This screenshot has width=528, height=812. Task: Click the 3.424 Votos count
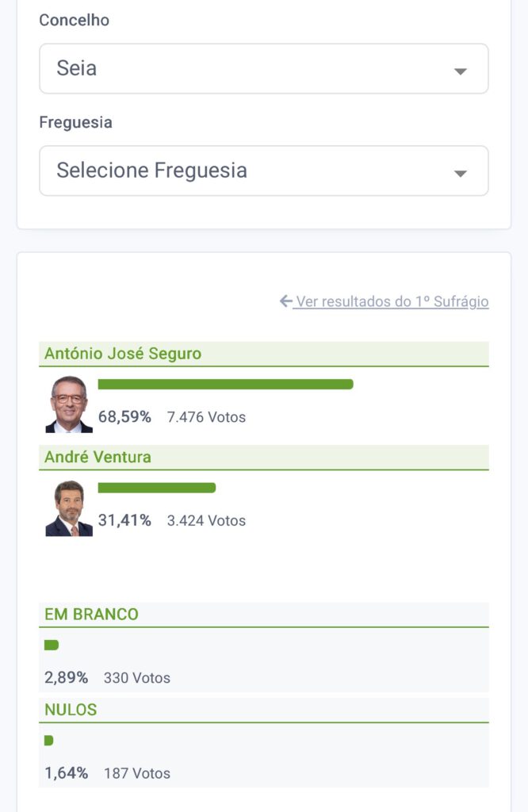206,521
